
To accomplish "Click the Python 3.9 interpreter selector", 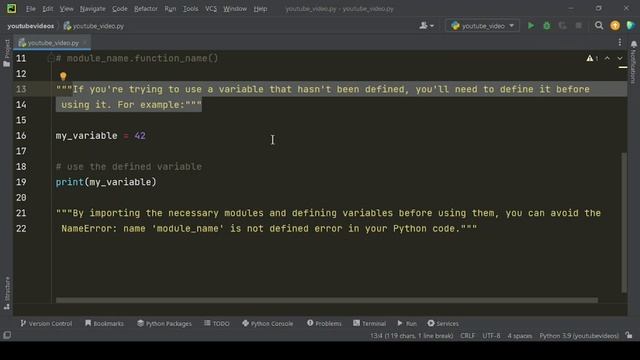I will point(579,336).
